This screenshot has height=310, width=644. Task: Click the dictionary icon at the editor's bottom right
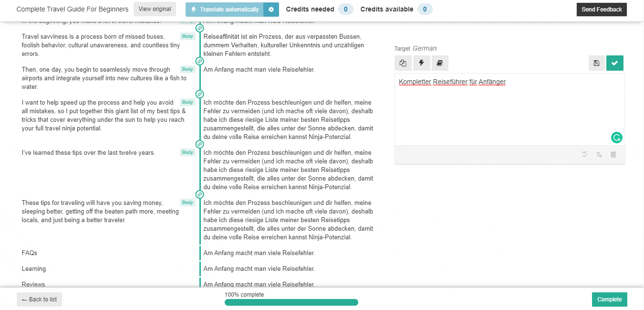point(613,155)
